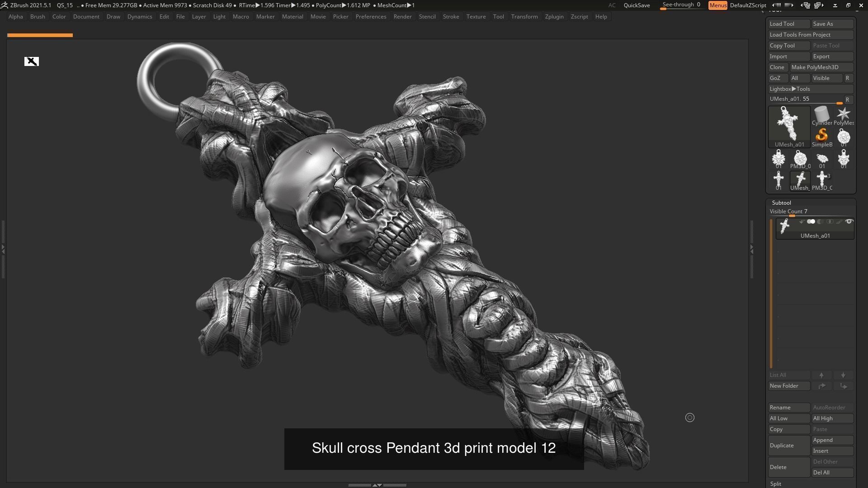
Task: Collapse right tray via divider arrow
Action: (x=751, y=249)
